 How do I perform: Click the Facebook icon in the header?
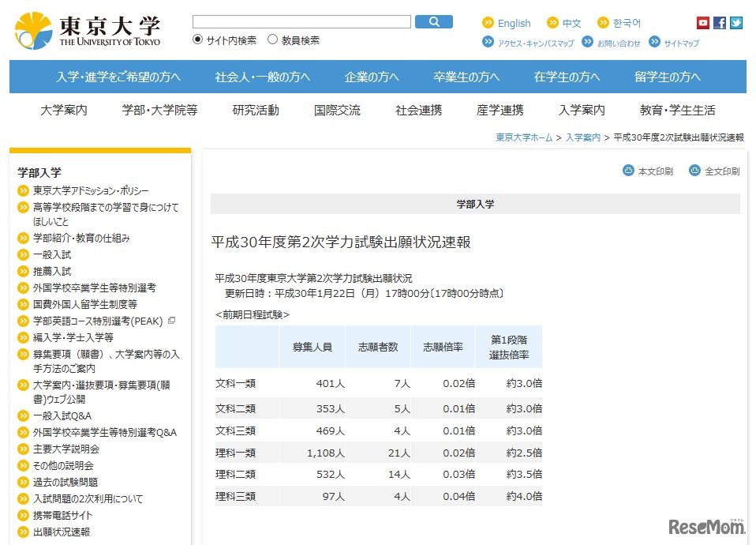[719, 22]
